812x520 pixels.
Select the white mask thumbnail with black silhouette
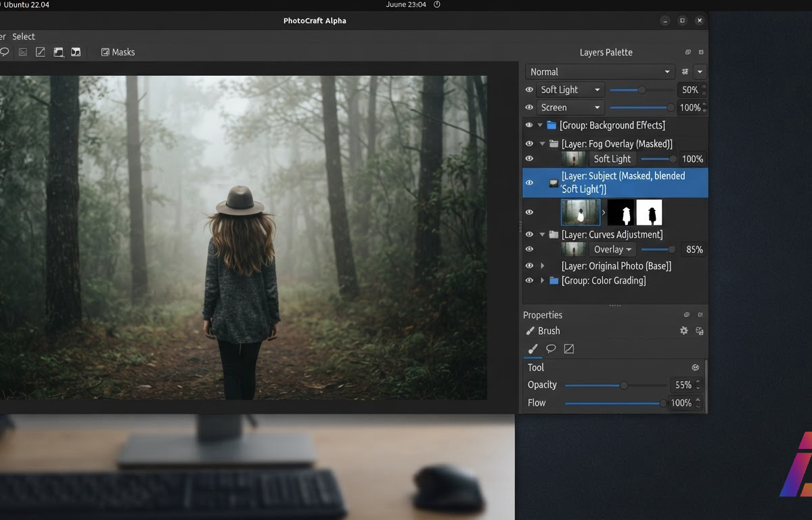click(650, 212)
